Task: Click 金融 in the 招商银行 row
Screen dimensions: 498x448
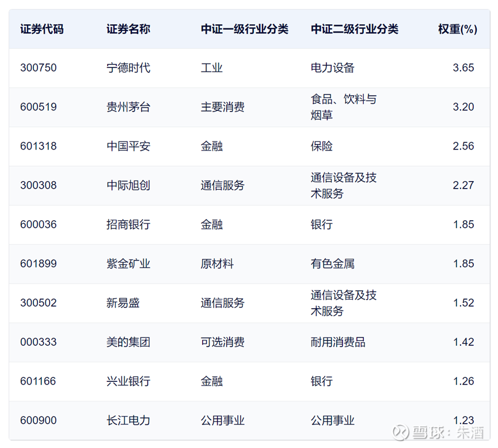Action: [x=211, y=225]
